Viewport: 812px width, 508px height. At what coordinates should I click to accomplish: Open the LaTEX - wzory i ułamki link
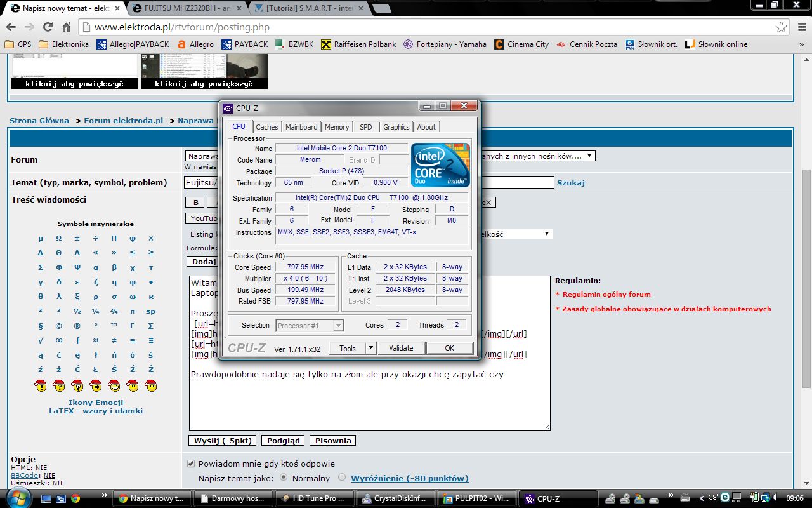tap(96, 411)
